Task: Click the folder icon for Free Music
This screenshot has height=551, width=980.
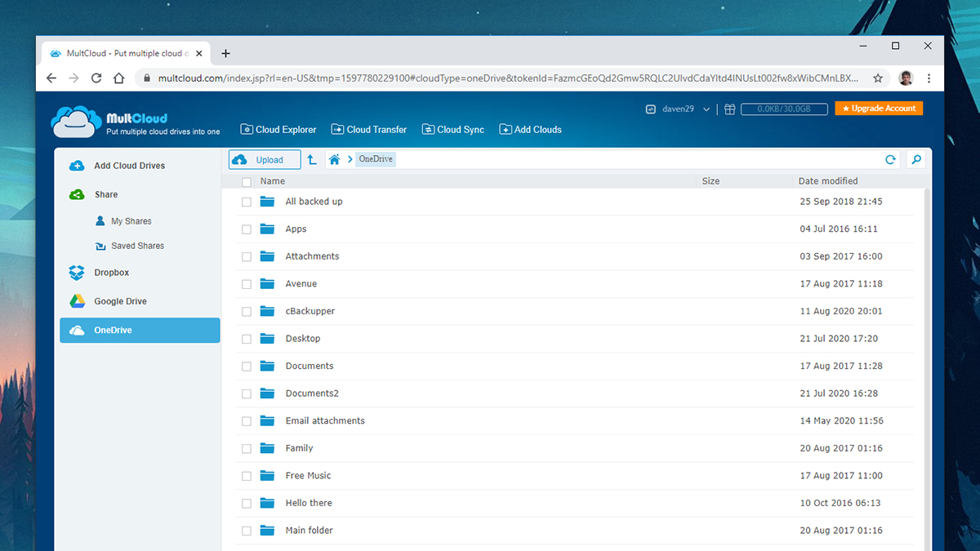Action: (x=267, y=476)
